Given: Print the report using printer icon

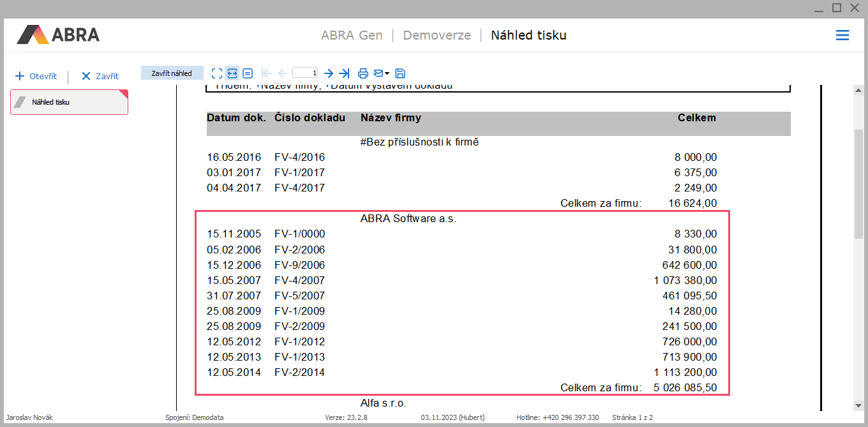Looking at the screenshot, I should click(363, 73).
